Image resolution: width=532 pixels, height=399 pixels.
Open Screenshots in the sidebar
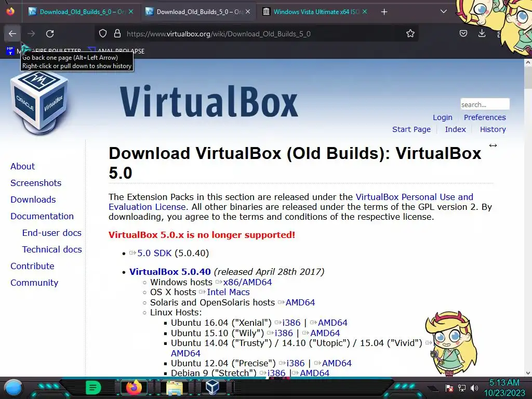36,183
